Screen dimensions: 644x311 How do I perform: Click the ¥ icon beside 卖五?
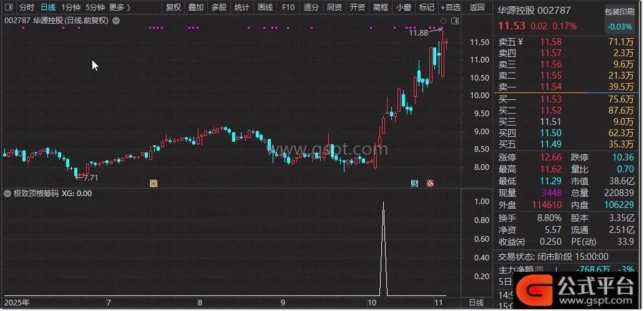[x=520, y=42]
